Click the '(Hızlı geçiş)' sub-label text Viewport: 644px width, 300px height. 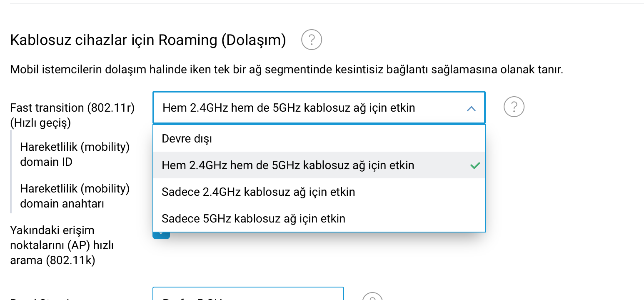(40, 123)
